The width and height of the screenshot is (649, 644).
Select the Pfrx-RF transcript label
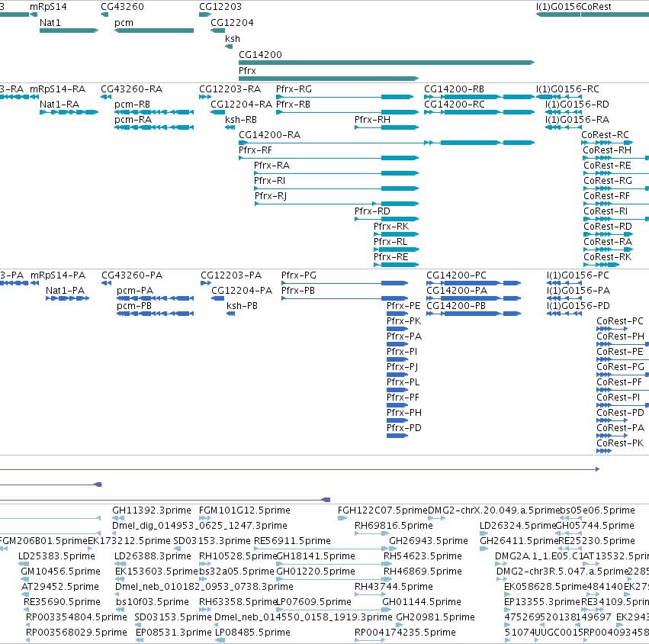[x=255, y=150]
